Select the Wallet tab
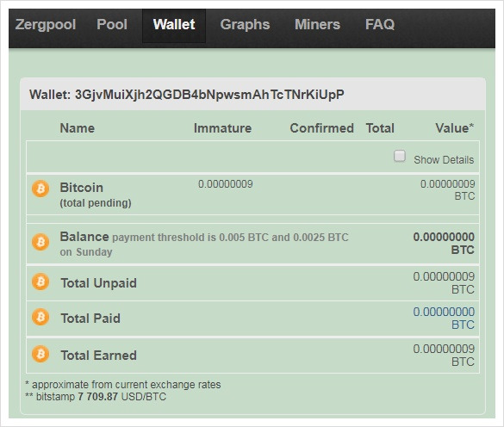The image size is (504, 427). [174, 25]
